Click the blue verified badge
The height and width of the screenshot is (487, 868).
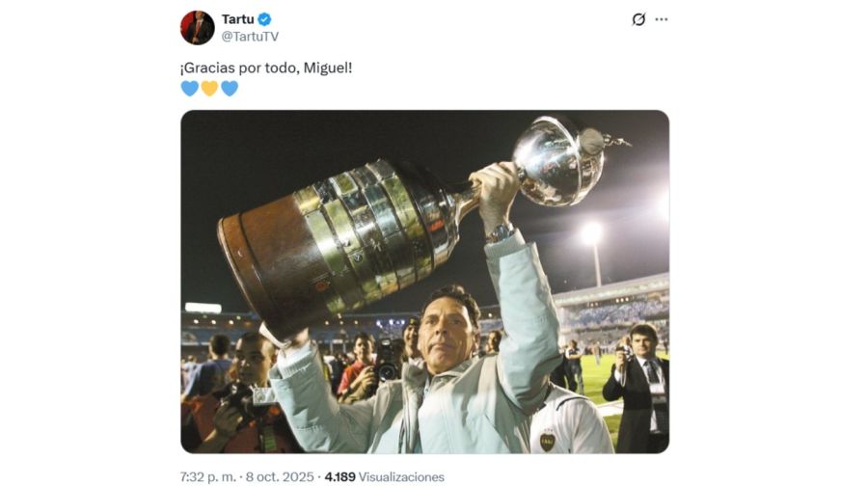click(264, 19)
